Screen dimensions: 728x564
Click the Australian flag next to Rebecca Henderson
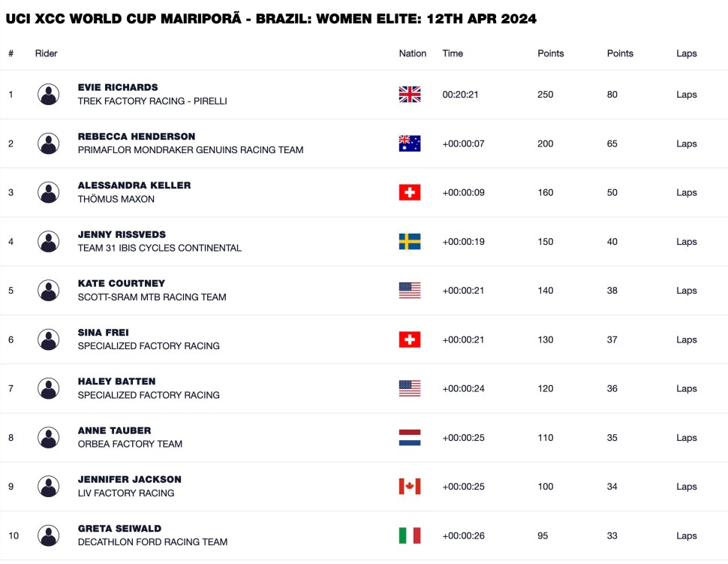(x=410, y=143)
